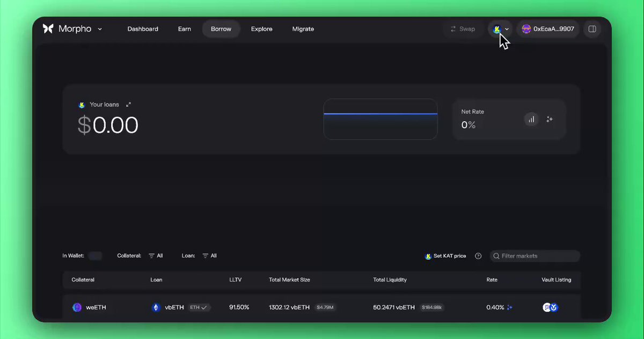Open the dropdown chevron beside Morpho

pyautogui.click(x=100, y=29)
